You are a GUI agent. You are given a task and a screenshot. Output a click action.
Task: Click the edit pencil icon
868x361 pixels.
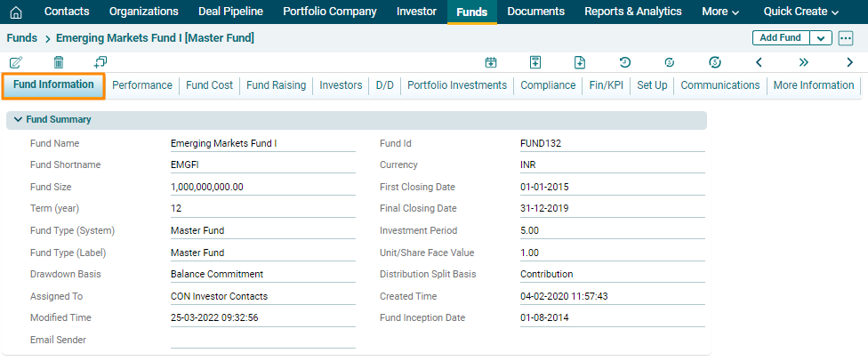16,62
